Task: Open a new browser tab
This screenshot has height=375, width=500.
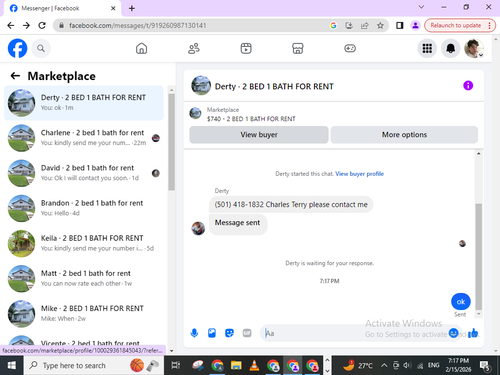Action: [x=132, y=8]
